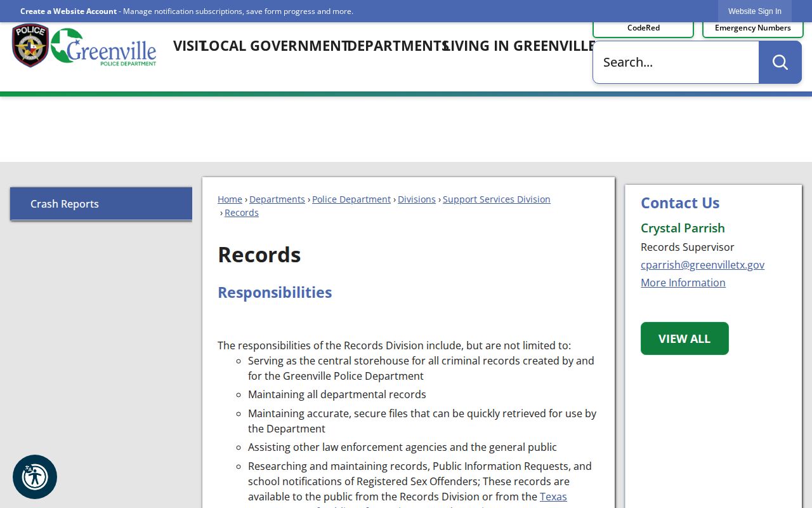Click Create a Website Account link
The width and height of the screenshot is (812, 508).
click(x=69, y=11)
